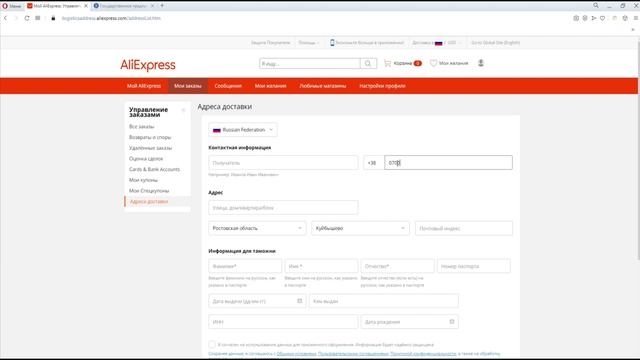Screen dimensions: 640x360
Task: Open the issue date calendar icon
Action: point(300,301)
